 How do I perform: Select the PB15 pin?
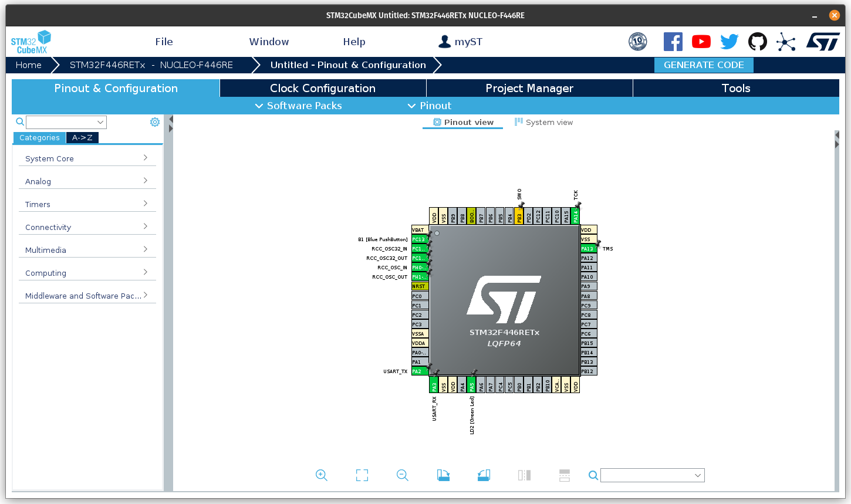point(589,343)
